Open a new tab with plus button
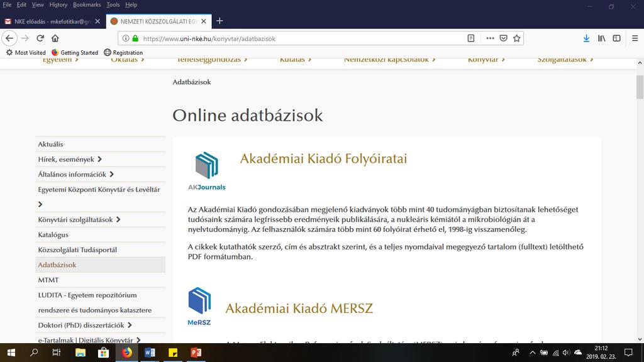The width and height of the screenshot is (644, 362). (x=219, y=21)
